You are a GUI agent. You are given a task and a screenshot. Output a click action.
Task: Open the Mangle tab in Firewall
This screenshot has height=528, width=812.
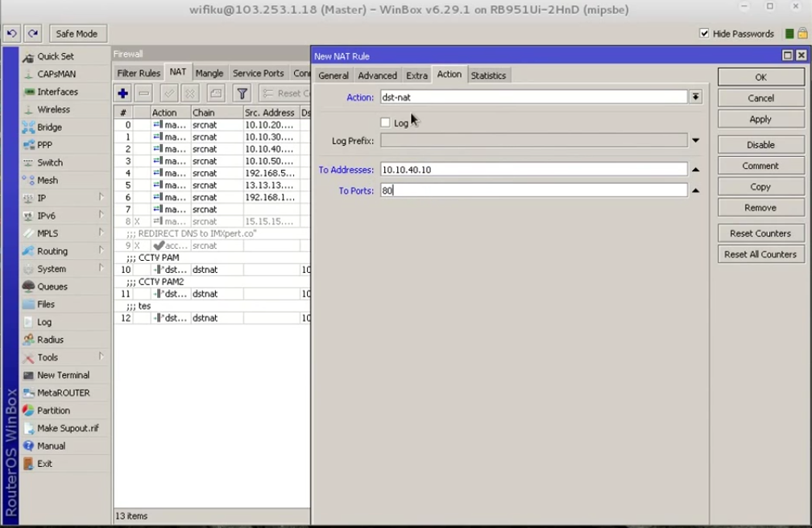tap(209, 73)
